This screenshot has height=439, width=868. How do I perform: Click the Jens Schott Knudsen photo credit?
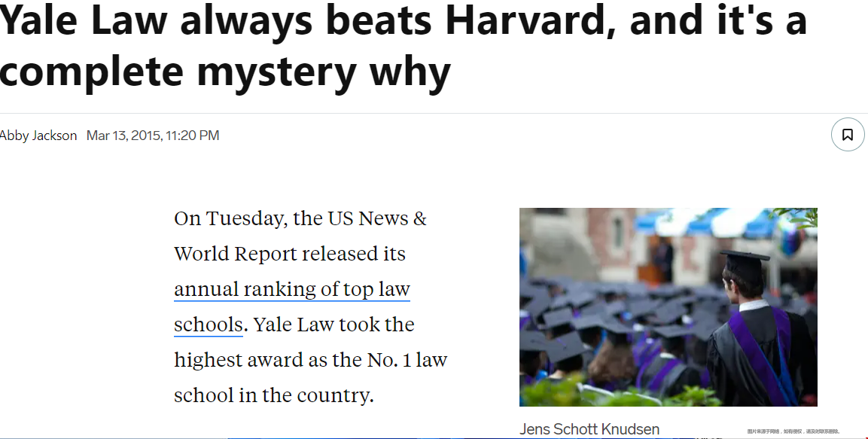(589, 429)
